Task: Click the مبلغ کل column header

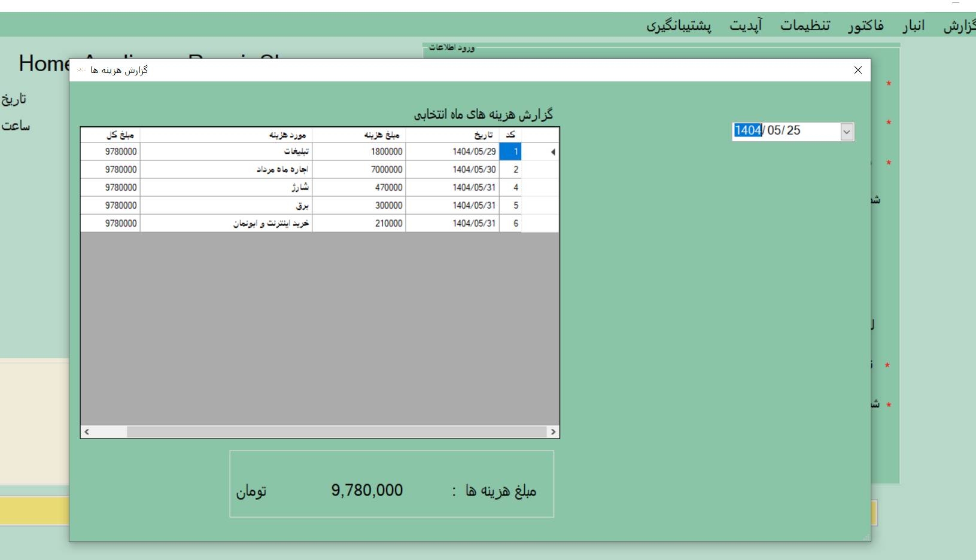Action: click(x=111, y=135)
